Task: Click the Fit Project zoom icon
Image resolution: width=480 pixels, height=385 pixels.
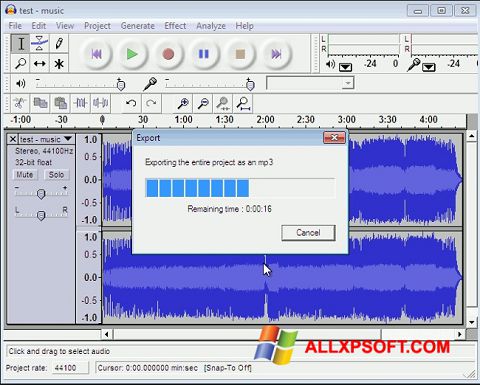Action: [x=243, y=103]
